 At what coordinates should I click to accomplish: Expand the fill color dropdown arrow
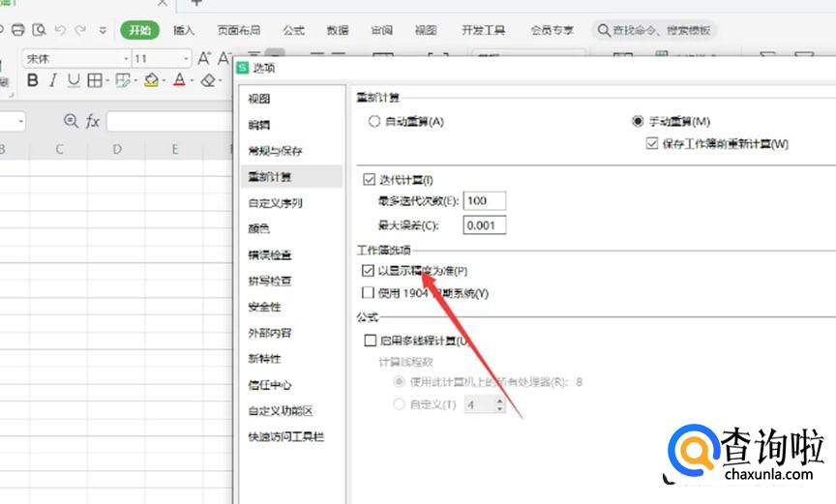(164, 81)
